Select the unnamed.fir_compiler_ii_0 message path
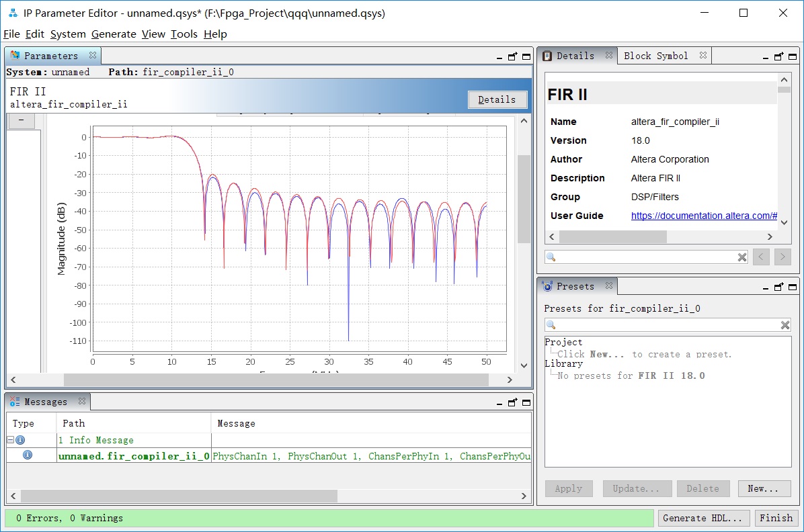The image size is (804, 532). [134, 456]
